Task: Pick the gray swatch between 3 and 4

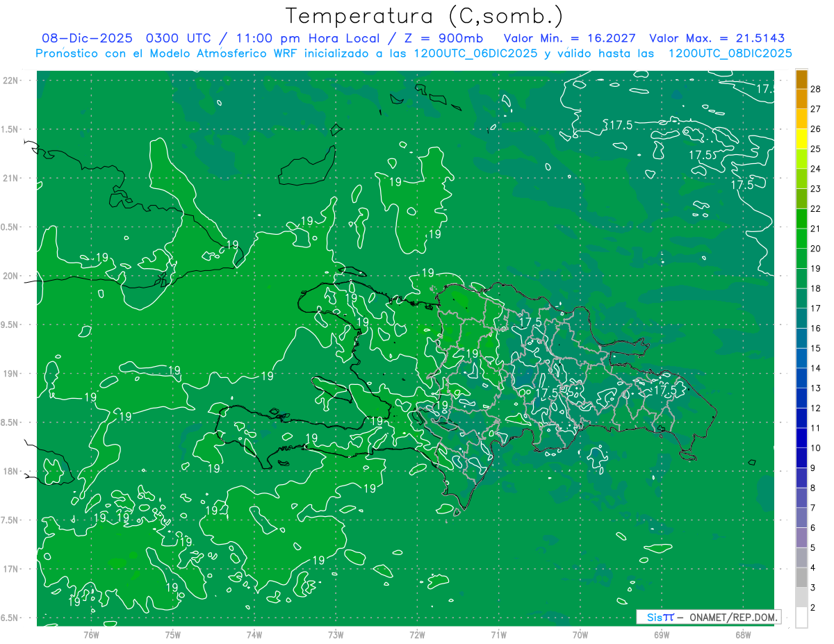Action: [x=801, y=577]
